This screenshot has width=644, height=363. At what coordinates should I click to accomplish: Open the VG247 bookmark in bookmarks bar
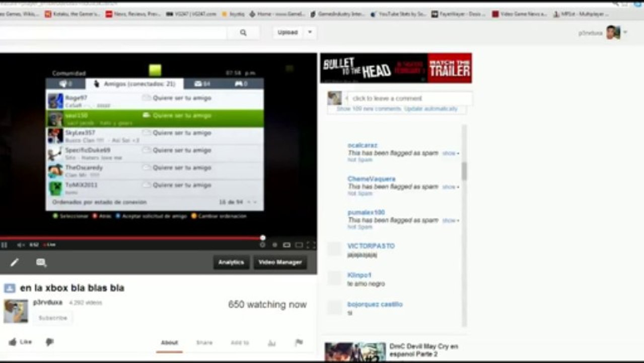[191, 14]
